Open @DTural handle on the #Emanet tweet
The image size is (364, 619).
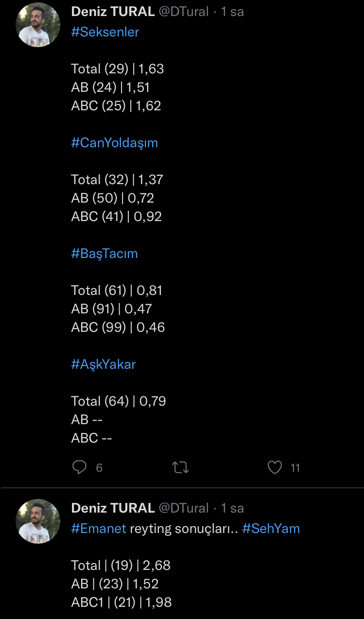tap(184, 508)
